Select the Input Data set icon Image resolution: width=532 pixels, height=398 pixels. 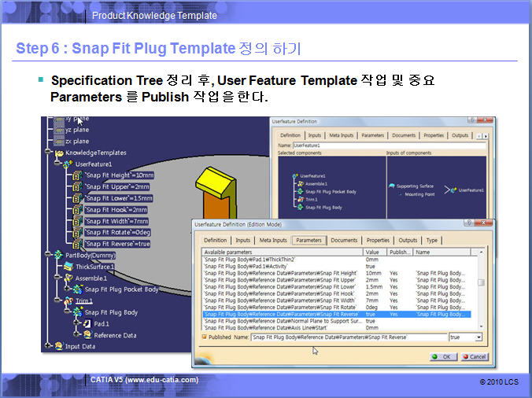point(58,346)
